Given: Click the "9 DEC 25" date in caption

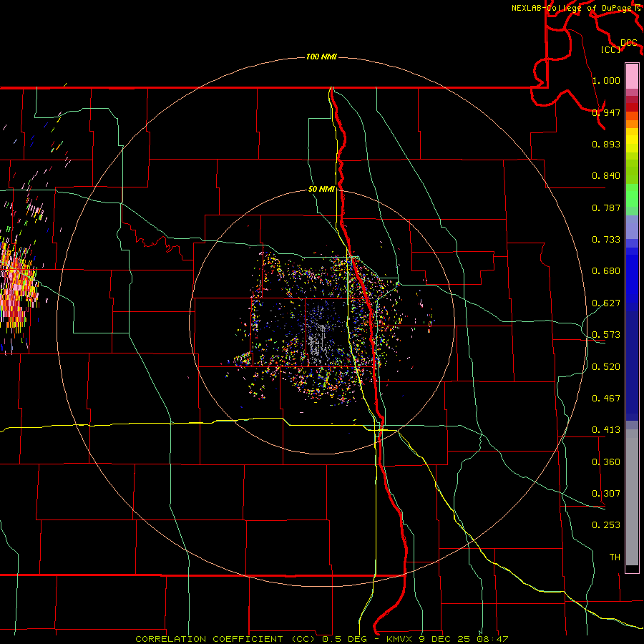Looking at the screenshot, I should click(x=445, y=639).
